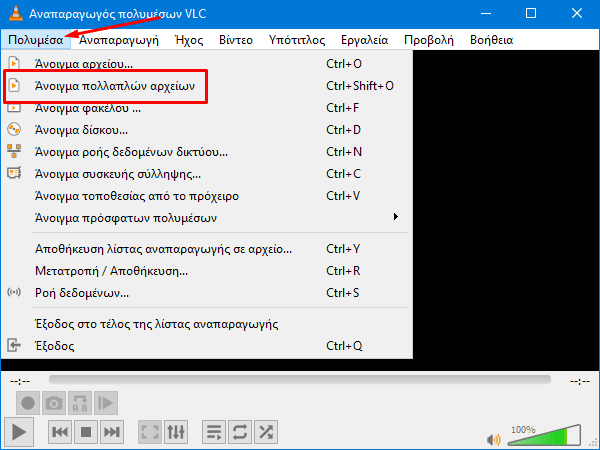The height and width of the screenshot is (450, 600).
Task: Click the exit door icon beside Έξοδος
Action: pyautogui.click(x=14, y=345)
